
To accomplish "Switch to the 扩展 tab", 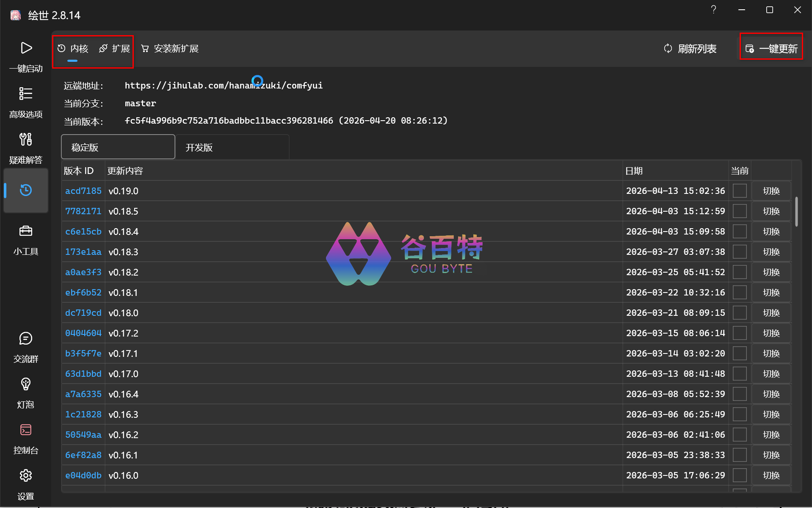I will pyautogui.click(x=115, y=49).
